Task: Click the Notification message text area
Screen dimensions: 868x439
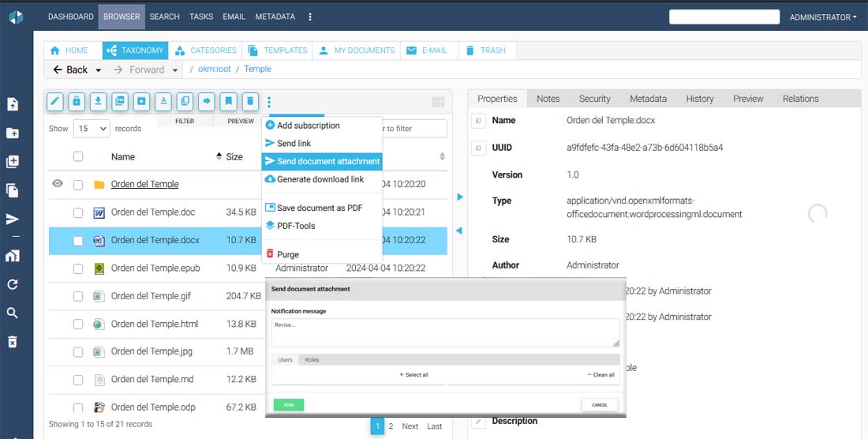Action: [x=445, y=332]
